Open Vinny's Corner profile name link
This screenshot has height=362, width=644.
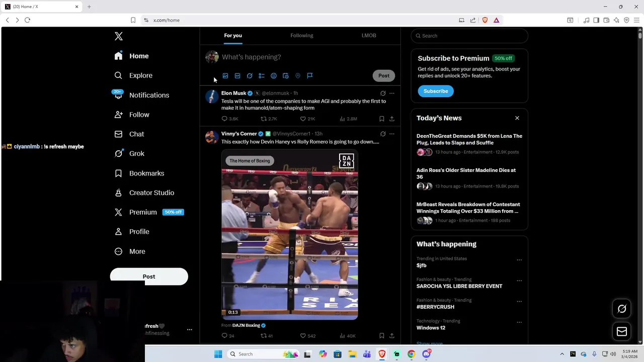click(x=239, y=134)
